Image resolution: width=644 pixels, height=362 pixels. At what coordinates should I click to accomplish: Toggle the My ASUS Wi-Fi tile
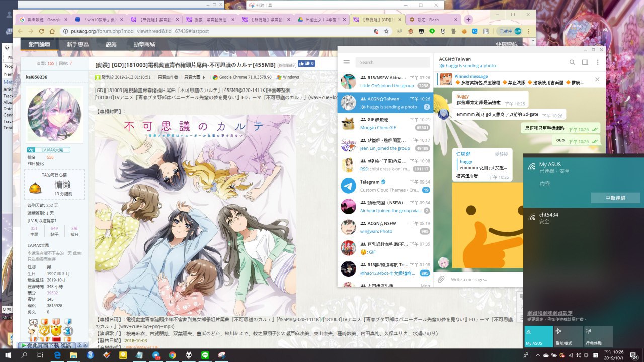click(539, 336)
